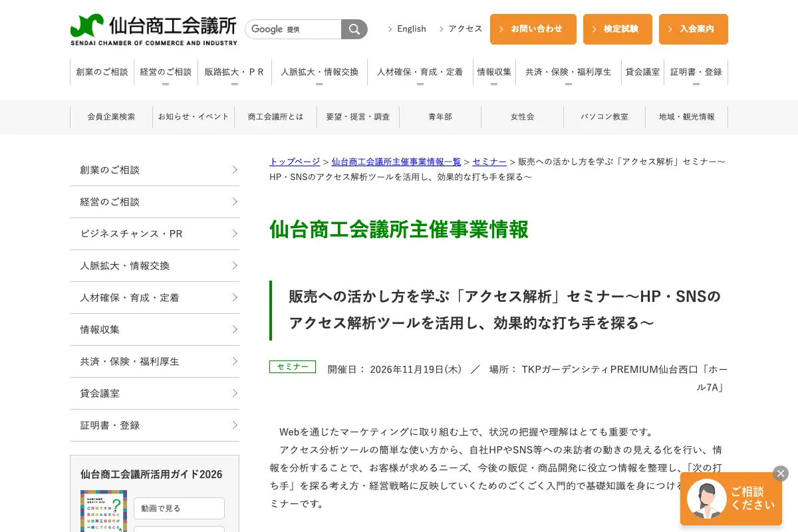Expand 人脈拡大・情報交換 top navigation menu

point(319,72)
